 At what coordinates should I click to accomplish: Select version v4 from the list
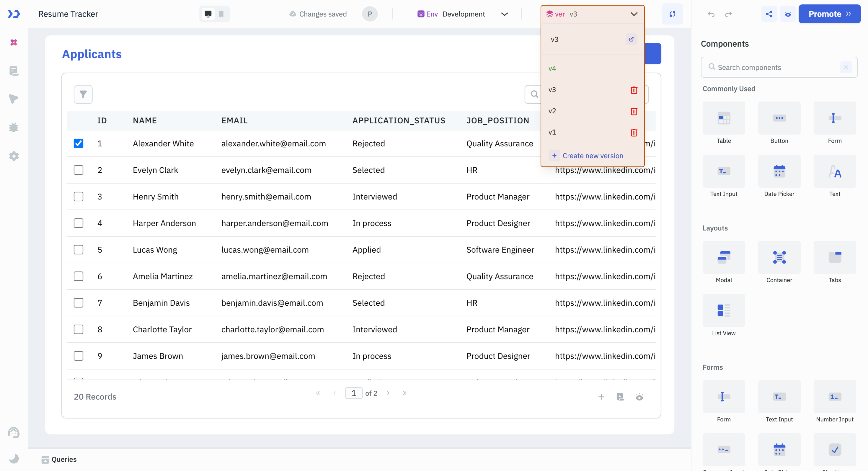pyautogui.click(x=552, y=68)
